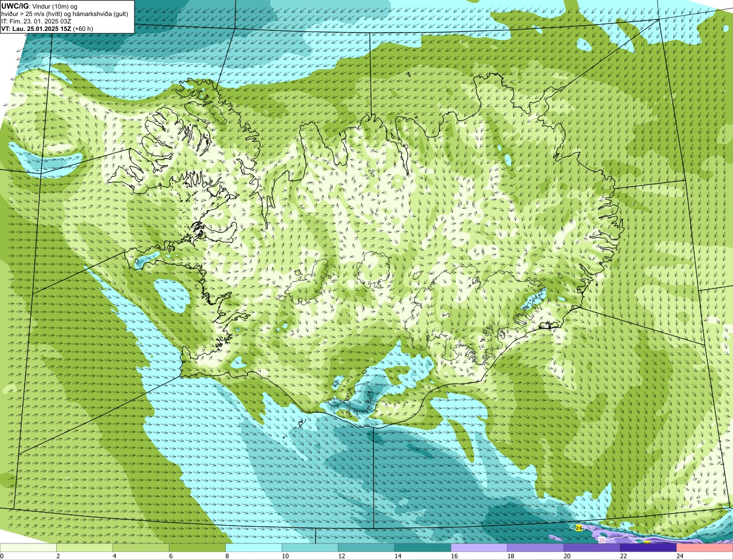Image resolution: width=733 pixels, height=560 pixels.
Task: Click the white "25" gust marker
Action: click(602, 540)
